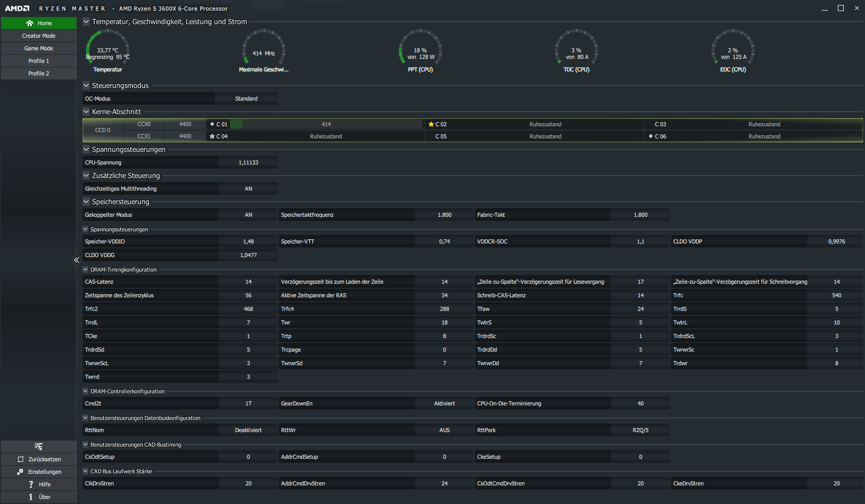865x504 pixels.
Task: Click the Home house icon in the sidebar
Action: pos(30,23)
